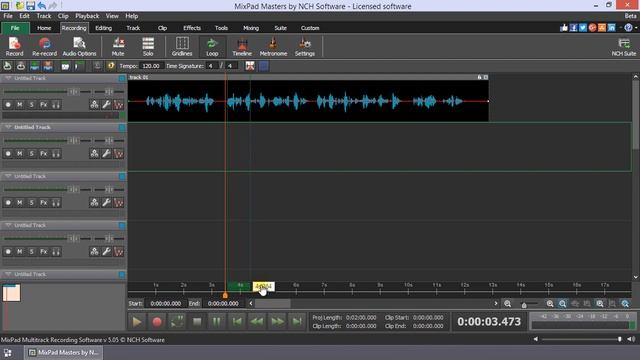Click the Mute ribbon button
The image size is (640, 360).
pos(118,47)
